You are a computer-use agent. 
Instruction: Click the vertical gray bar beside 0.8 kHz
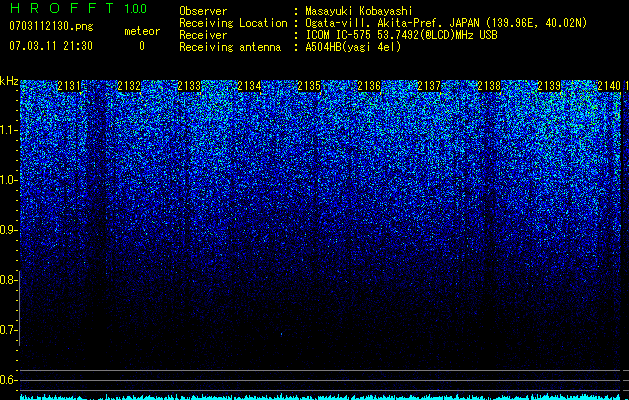[19, 308]
